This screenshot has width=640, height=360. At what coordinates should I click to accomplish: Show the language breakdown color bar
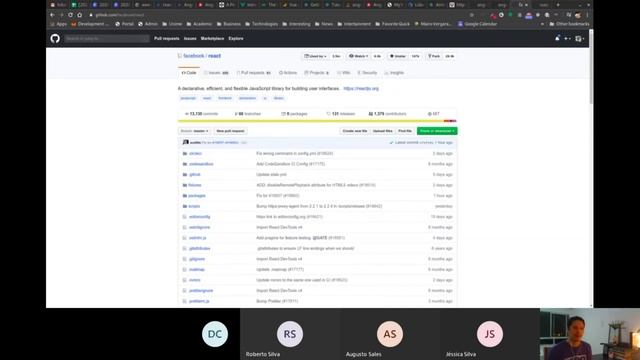coord(317,121)
